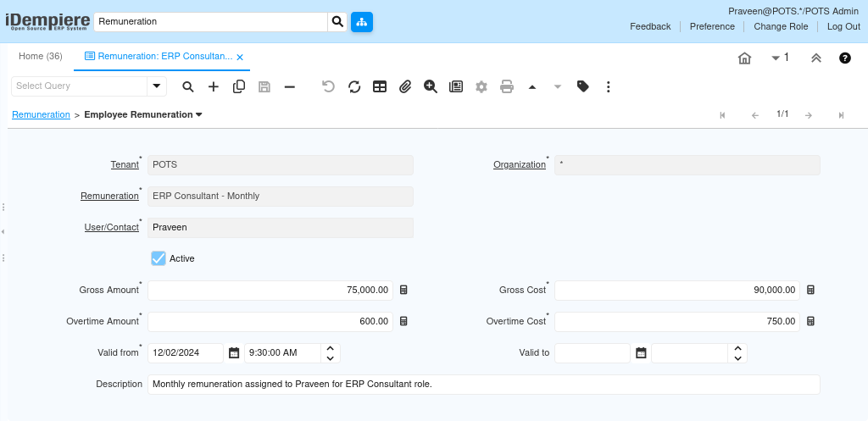Click the Overtime Amount input field
This screenshot has width=868, height=421.
coord(270,322)
